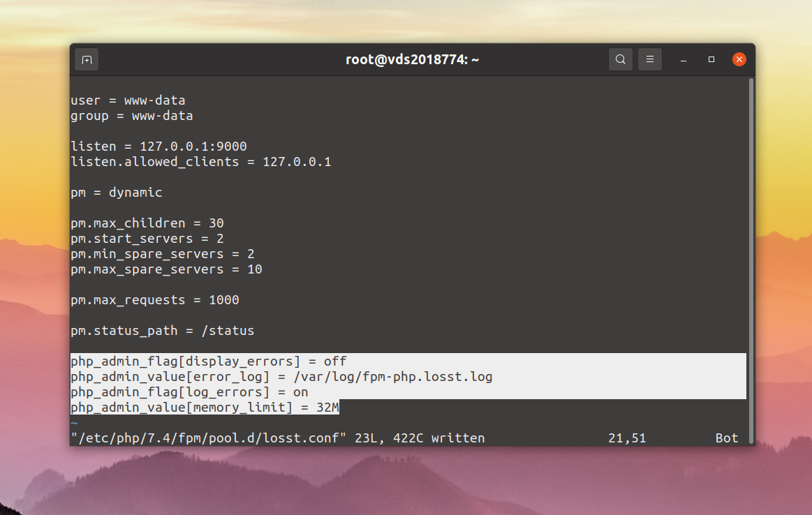
Task: Click the 'pm.min_spare_servers = 2' line
Action: (x=163, y=254)
